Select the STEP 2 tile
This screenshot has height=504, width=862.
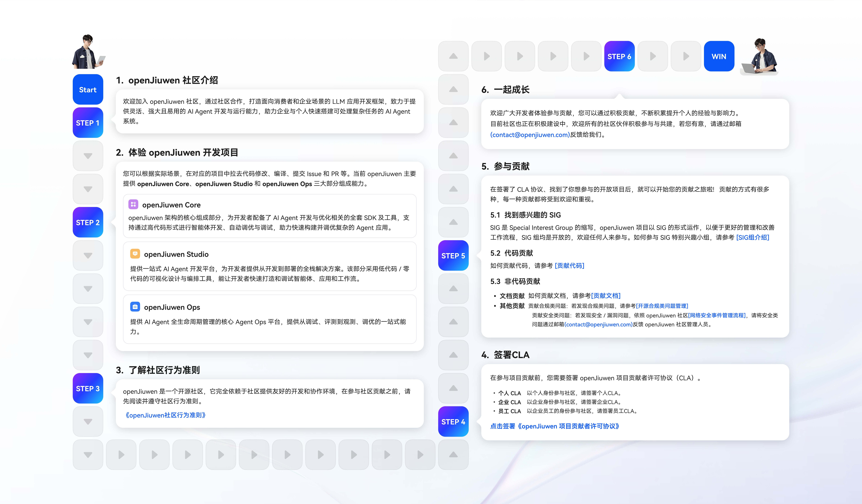[88, 222]
